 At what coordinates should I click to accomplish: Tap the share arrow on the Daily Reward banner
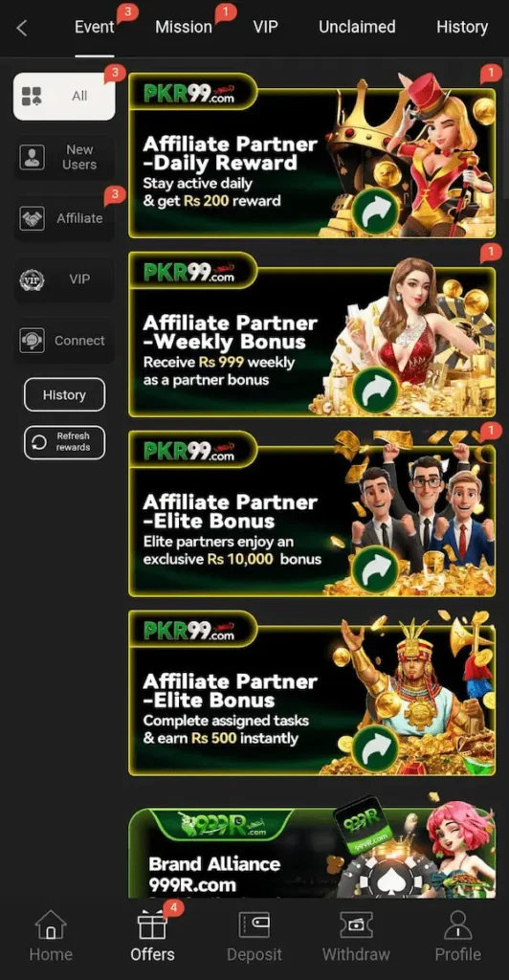tap(375, 212)
